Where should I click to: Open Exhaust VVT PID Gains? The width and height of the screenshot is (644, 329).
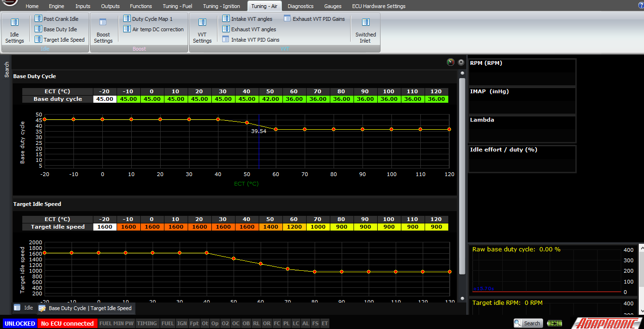(314, 19)
